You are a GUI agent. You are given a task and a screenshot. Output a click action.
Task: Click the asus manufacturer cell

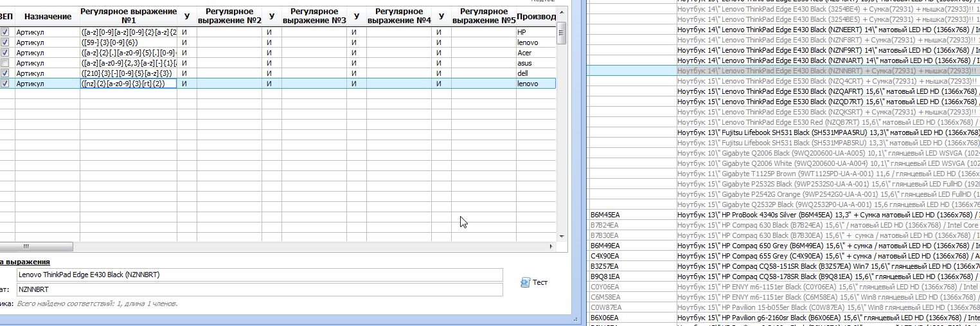(536, 62)
